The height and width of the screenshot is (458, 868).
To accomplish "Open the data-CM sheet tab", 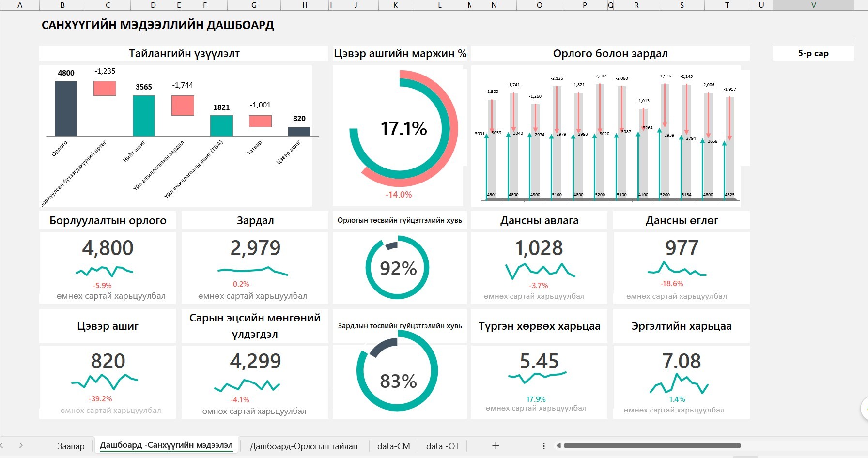I will click(x=393, y=446).
